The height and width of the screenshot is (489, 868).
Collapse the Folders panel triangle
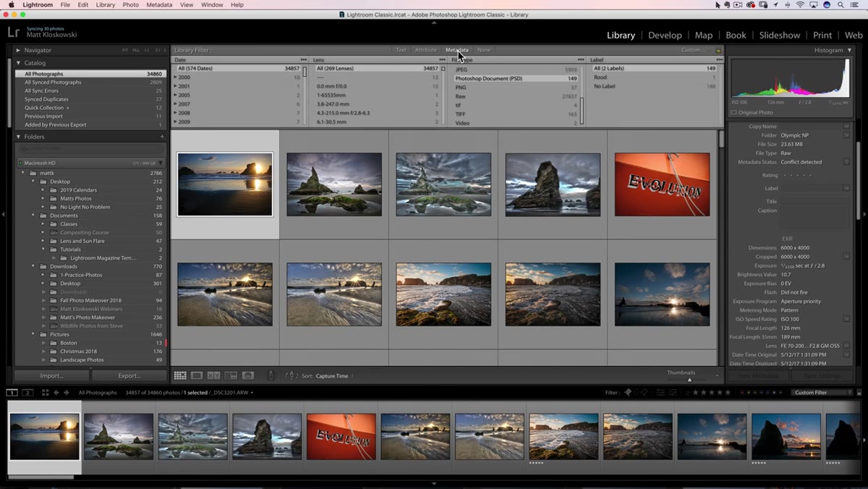pyautogui.click(x=19, y=137)
